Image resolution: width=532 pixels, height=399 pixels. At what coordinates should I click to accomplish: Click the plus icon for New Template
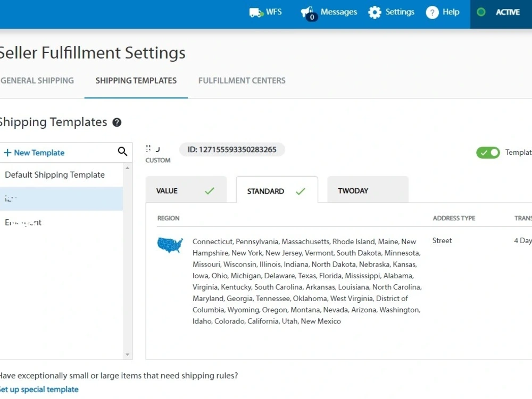7,153
